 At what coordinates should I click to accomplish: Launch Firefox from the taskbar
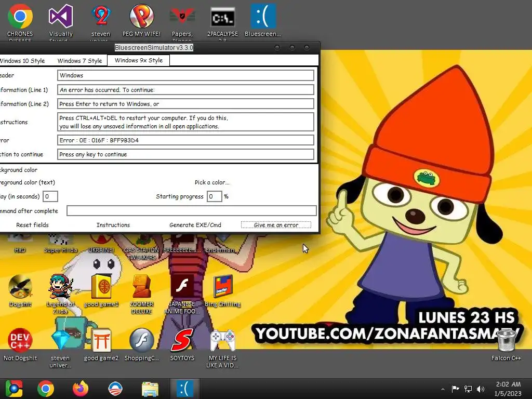point(81,389)
